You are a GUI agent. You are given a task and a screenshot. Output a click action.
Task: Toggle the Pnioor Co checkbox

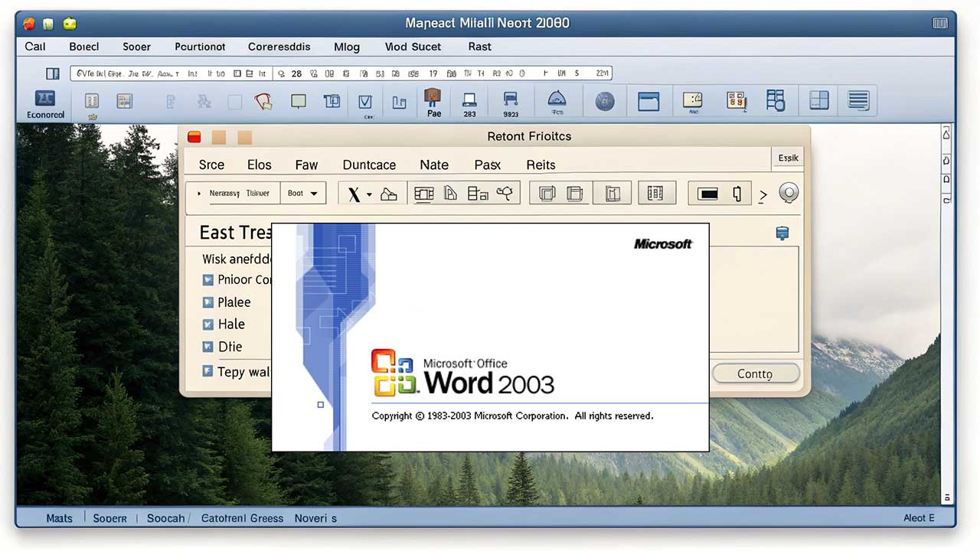pyautogui.click(x=207, y=280)
